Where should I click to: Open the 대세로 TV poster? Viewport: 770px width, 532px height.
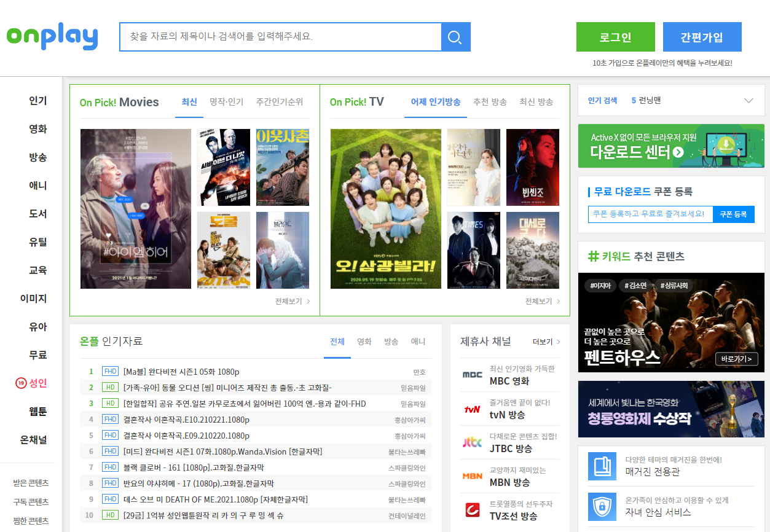(x=533, y=250)
